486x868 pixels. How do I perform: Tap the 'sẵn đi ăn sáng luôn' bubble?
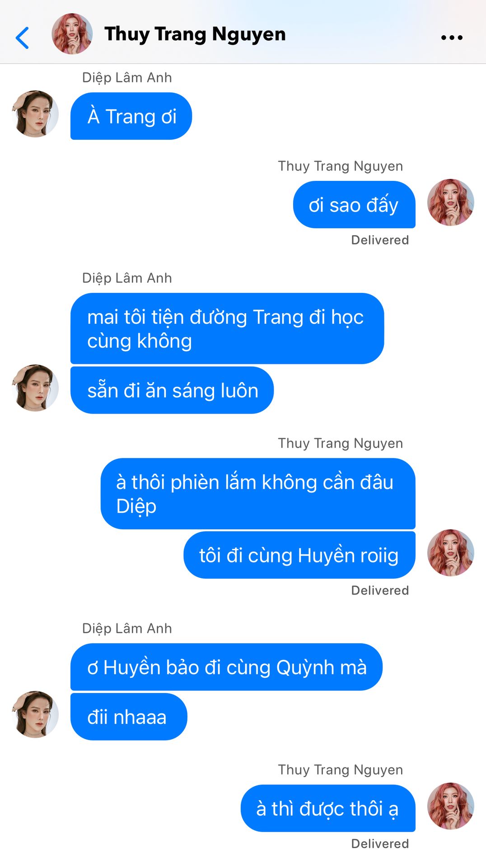click(x=172, y=390)
